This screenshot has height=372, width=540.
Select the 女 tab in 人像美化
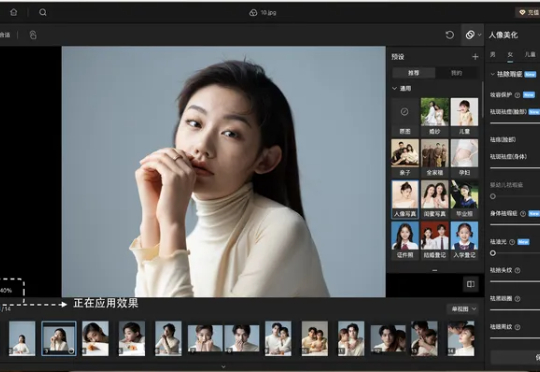(510, 54)
